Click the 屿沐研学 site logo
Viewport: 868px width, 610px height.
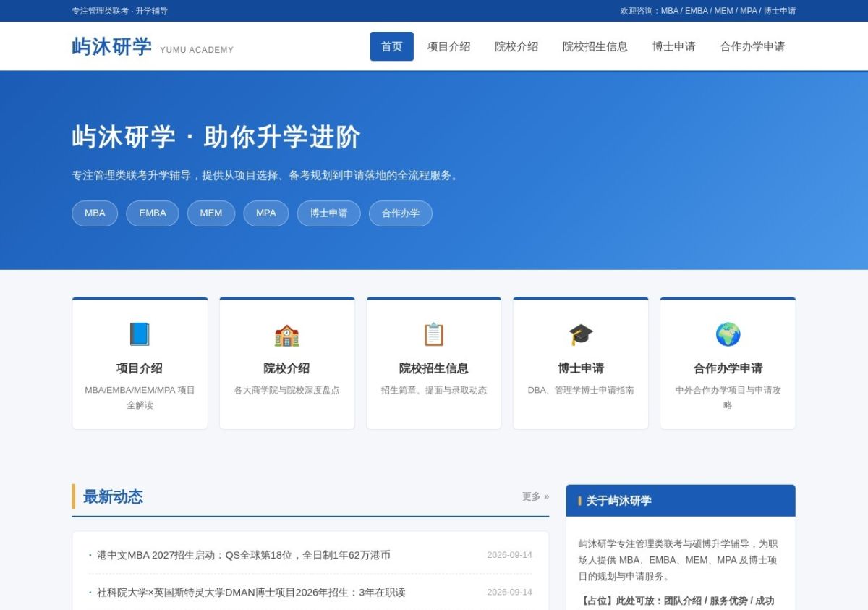point(112,46)
